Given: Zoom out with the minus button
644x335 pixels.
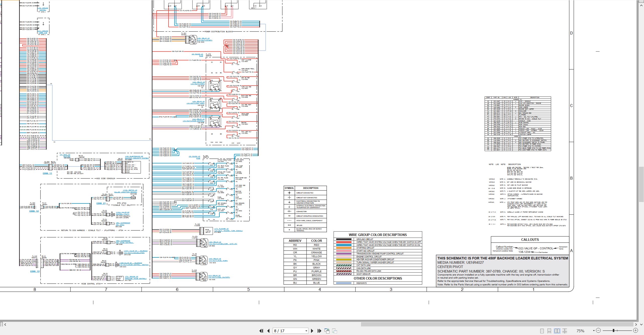Looking at the screenshot, I should pyautogui.click(x=598, y=330).
